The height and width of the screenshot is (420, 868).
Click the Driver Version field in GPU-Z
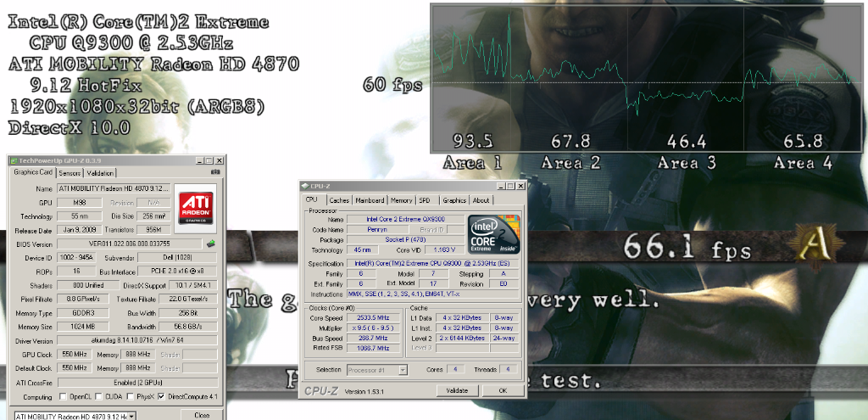137,341
